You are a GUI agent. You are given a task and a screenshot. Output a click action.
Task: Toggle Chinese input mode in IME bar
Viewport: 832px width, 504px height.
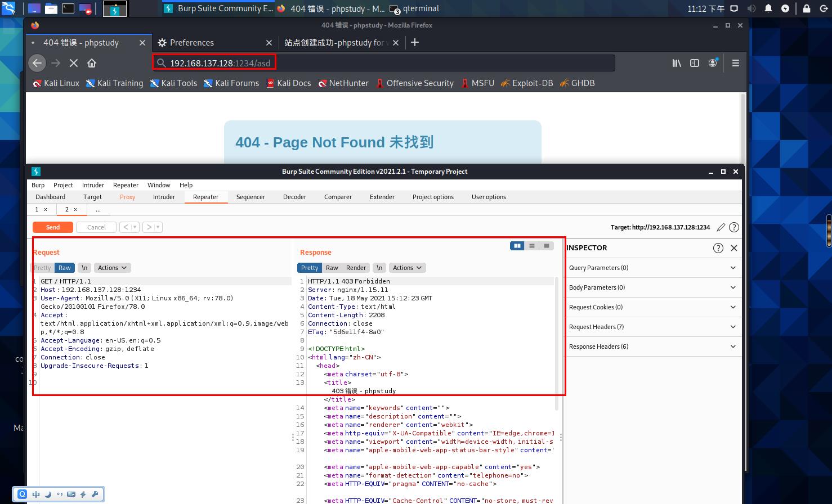(36, 494)
